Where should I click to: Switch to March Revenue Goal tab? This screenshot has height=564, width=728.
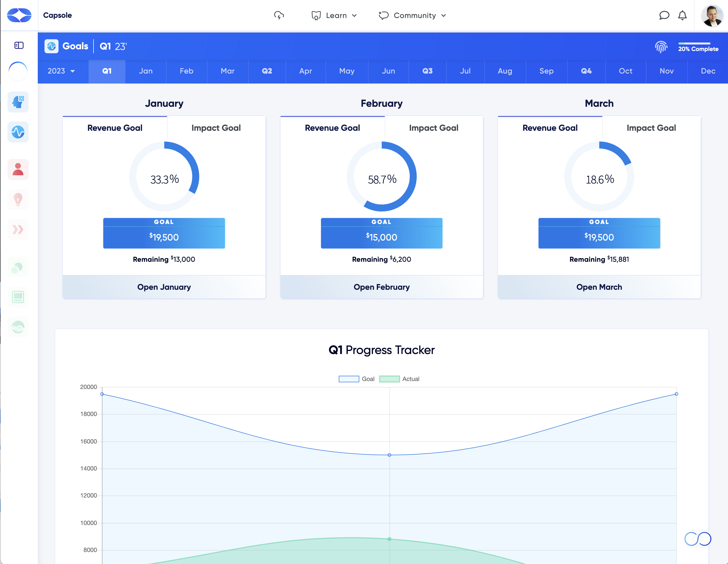tap(550, 128)
